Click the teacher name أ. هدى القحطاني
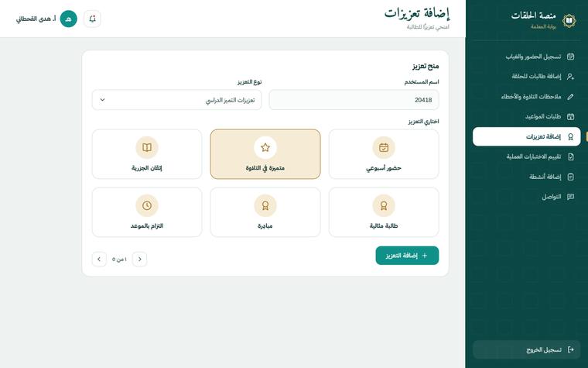Screen dimensions: 588x368 (x=36, y=19)
